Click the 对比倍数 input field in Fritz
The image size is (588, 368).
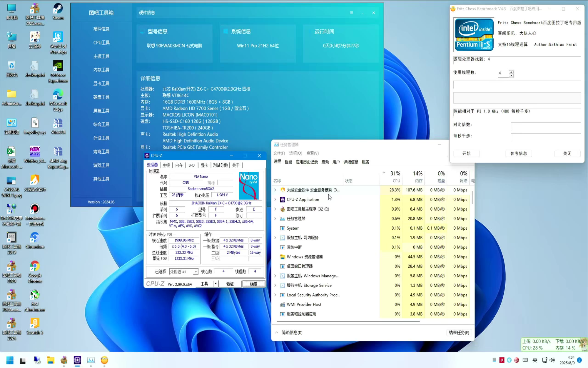[545, 126]
